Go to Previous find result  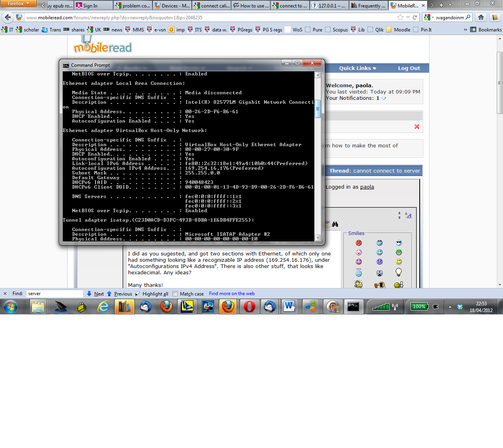119,294
